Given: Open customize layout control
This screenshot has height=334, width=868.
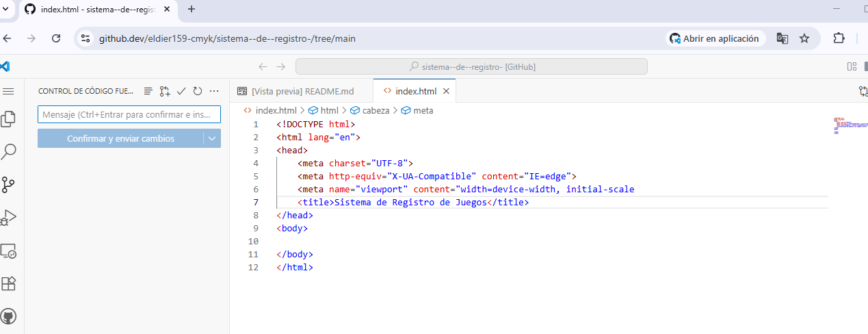Looking at the screenshot, I should tap(852, 66).
